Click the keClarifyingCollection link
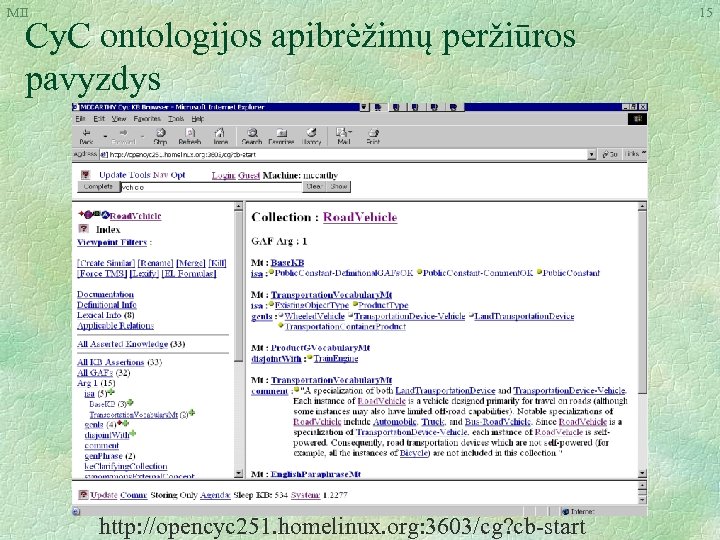Image resolution: width=720 pixels, height=540 pixels. pyautogui.click(x=126, y=467)
